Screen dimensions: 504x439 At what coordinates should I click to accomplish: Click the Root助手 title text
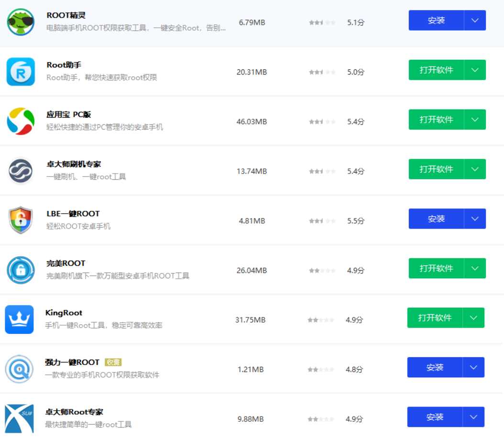(64, 65)
